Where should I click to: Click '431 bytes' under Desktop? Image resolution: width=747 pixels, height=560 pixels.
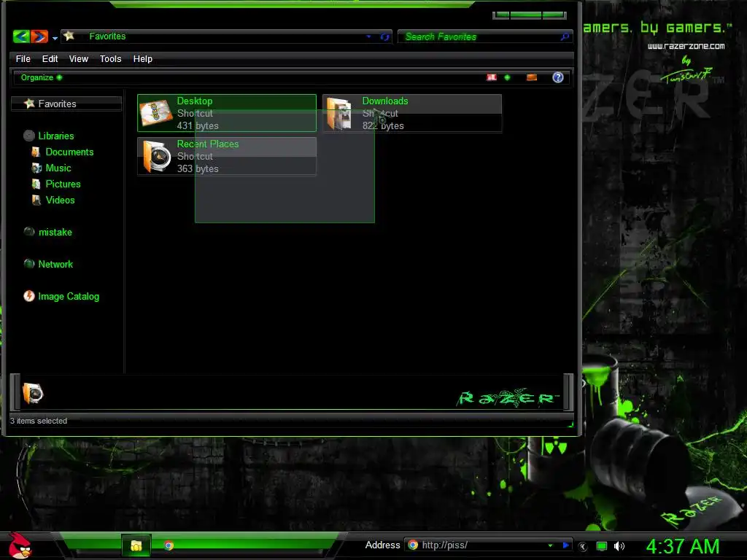[x=198, y=125]
